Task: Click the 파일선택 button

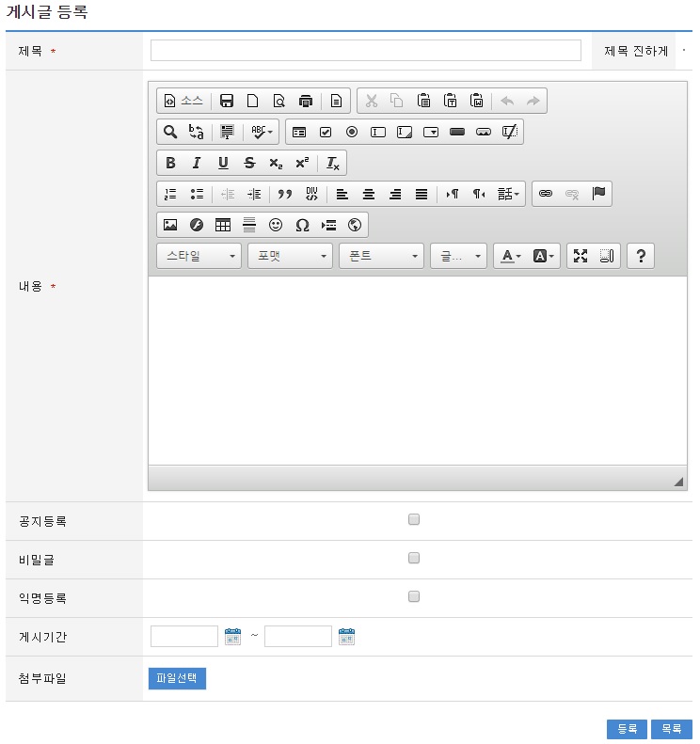Action: pos(177,678)
